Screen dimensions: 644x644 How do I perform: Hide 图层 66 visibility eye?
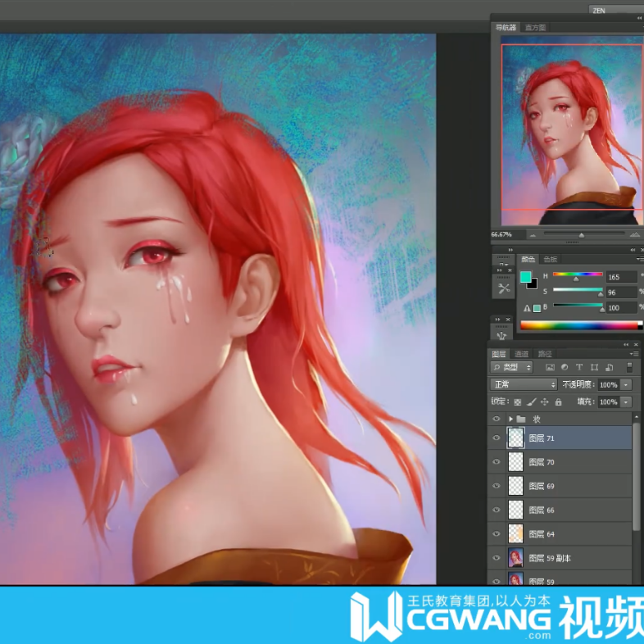[497, 510]
